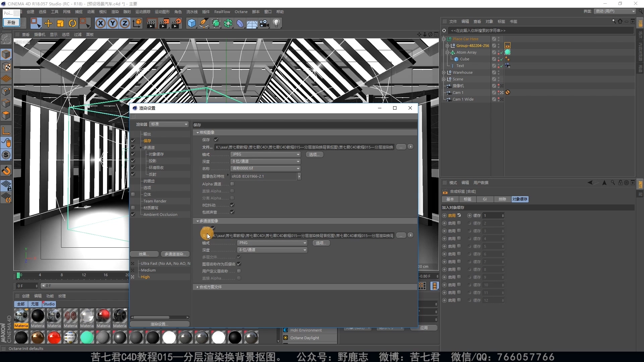Click the Scale tool icon

(x=60, y=23)
